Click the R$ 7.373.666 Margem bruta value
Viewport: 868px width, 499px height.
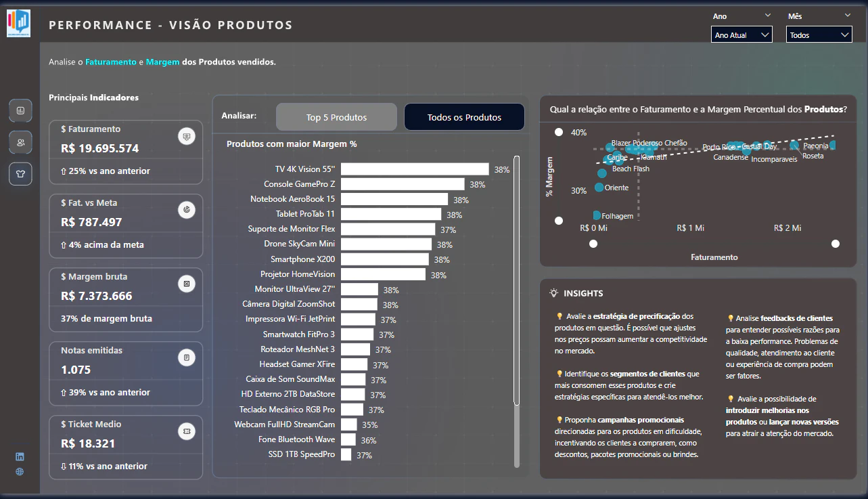[x=97, y=296]
